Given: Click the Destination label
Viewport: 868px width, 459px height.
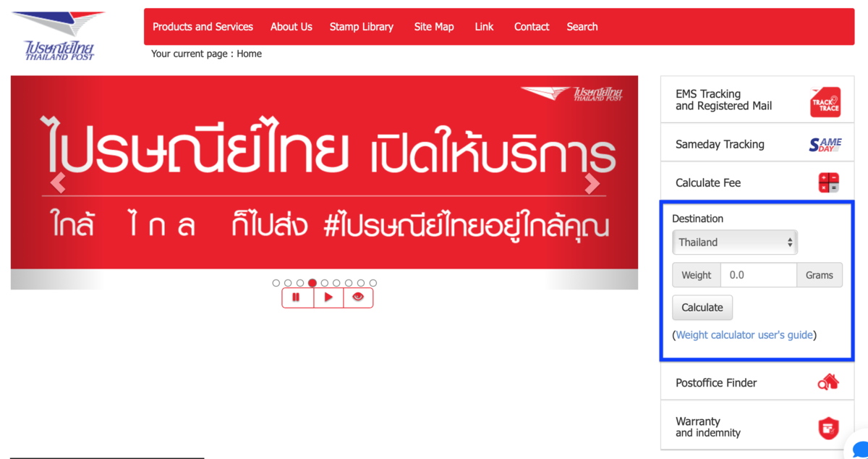Looking at the screenshot, I should pos(697,219).
